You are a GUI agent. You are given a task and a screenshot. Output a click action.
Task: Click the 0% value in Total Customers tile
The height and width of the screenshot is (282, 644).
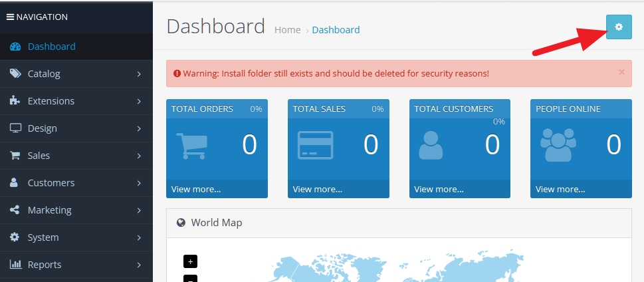[x=499, y=122]
